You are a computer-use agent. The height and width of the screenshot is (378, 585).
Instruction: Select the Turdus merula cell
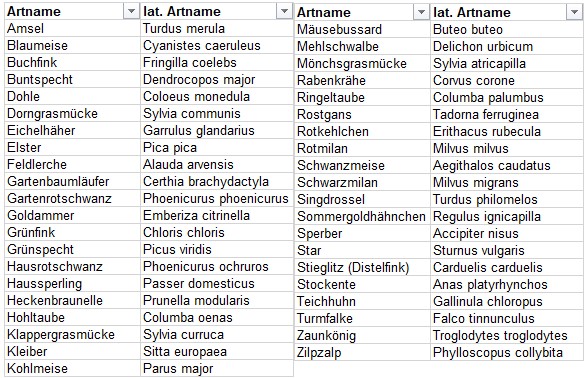[217, 28]
